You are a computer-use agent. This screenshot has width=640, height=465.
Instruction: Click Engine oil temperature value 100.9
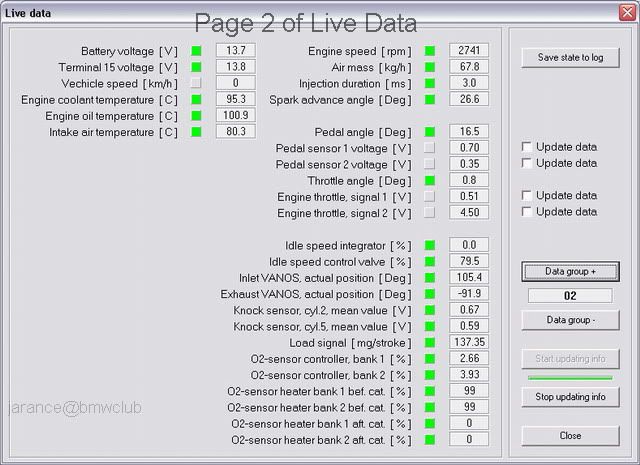point(236,115)
